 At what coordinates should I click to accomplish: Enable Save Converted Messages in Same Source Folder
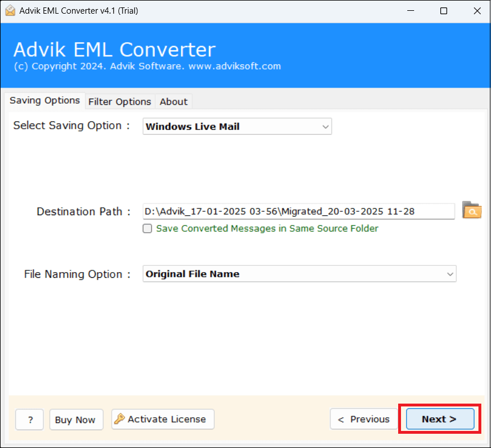[148, 228]
